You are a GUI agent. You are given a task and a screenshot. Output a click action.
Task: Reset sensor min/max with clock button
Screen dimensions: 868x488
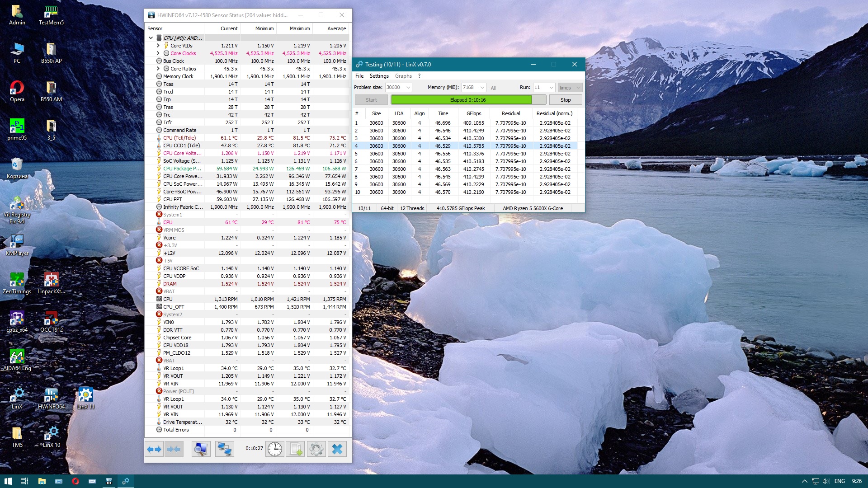(274, 449)
